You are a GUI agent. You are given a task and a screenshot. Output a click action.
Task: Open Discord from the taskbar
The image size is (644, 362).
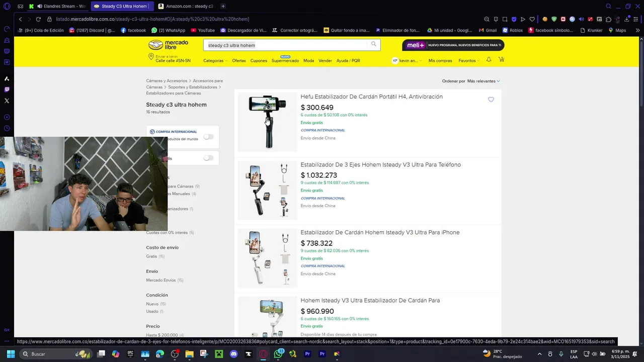(x=233, y=354)
